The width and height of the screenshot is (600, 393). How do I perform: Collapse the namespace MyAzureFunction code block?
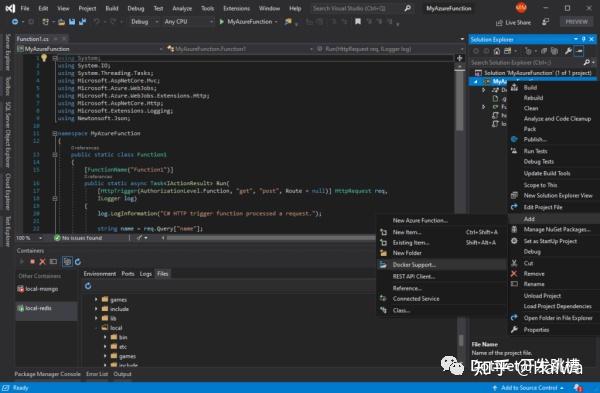55,134
